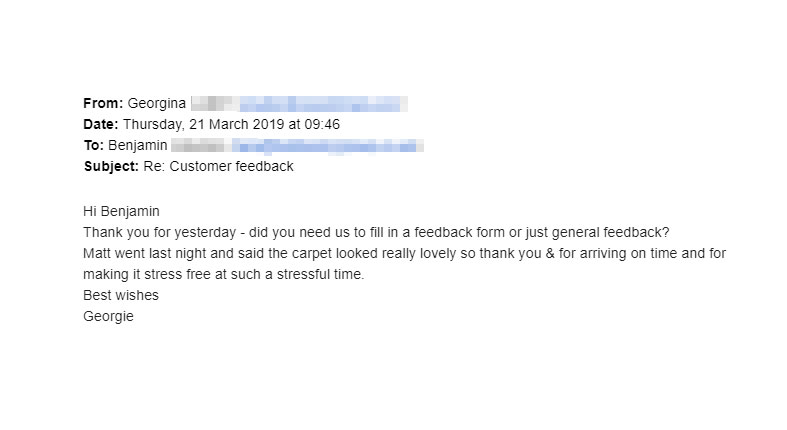Viewport: 787px width, 430px height.
Task: Click the blurred recipient email address
Action: 330,145
